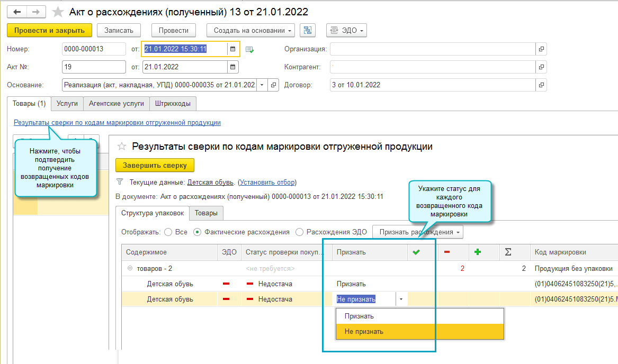Image resolution: width=618 pixels, height=364 pixels.
Task: Click the Записать button
Action: pos(119,30)
